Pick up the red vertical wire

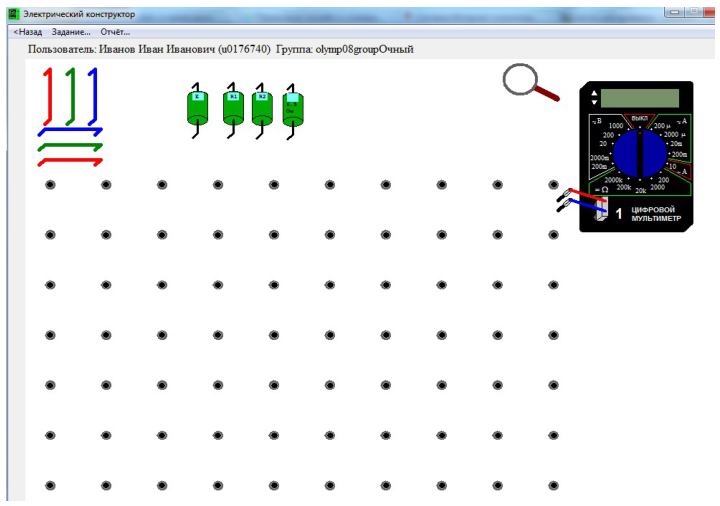coord(48,96)
